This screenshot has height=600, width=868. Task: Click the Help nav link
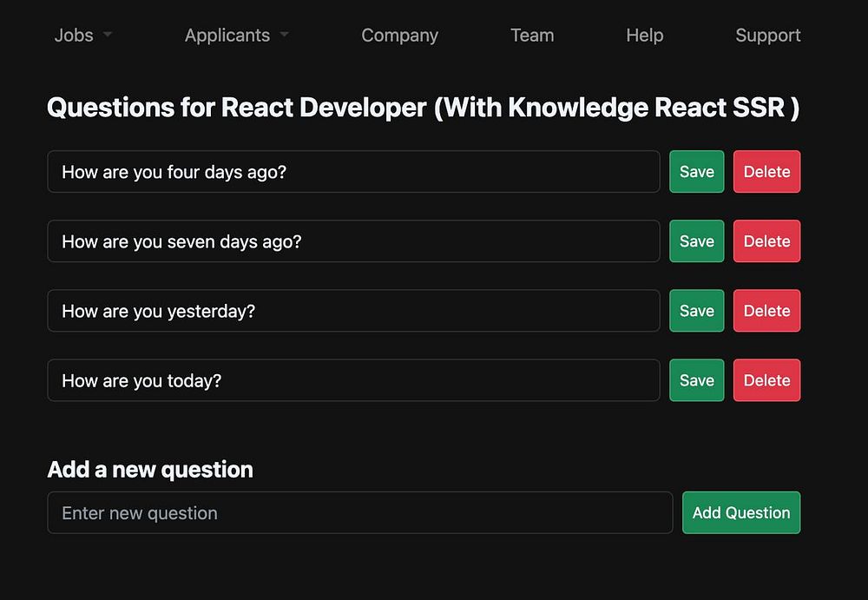pos(644,36)
